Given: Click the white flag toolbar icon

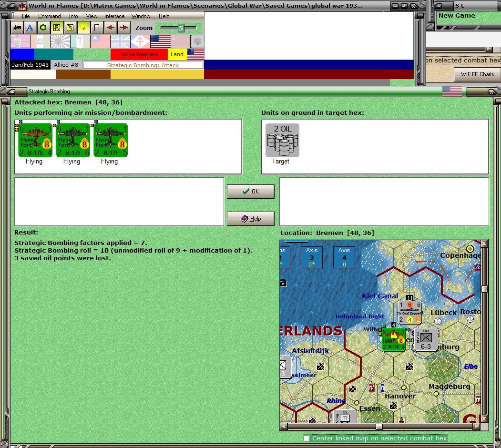Looking at the screenshot, I should (97, 28).
